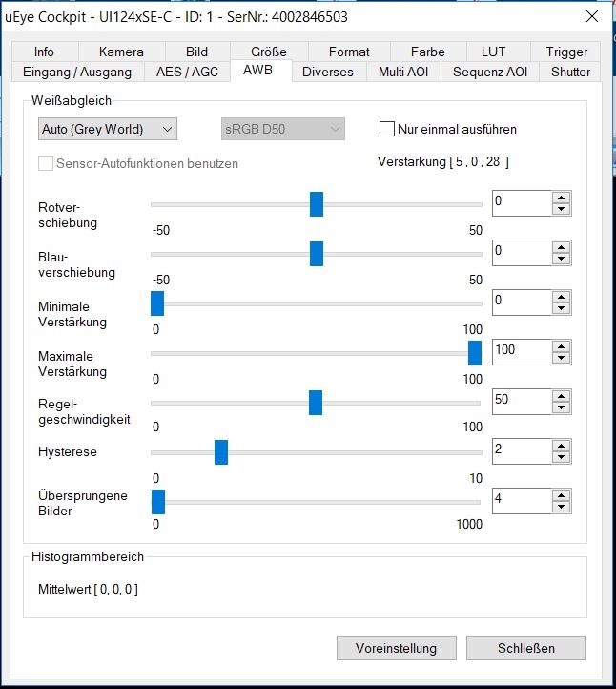Close the uEye Cockpit window
This screenshot has height=689, width=616.
(592, 17)
